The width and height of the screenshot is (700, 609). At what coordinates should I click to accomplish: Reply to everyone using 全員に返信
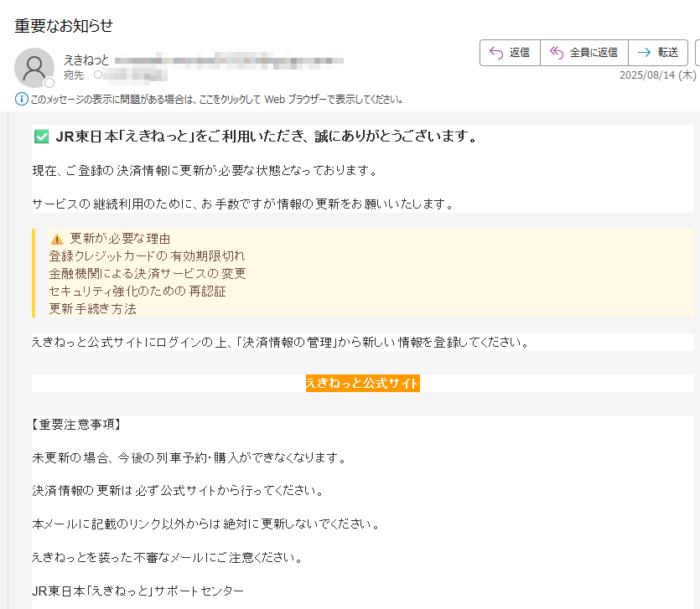[584, 53]
